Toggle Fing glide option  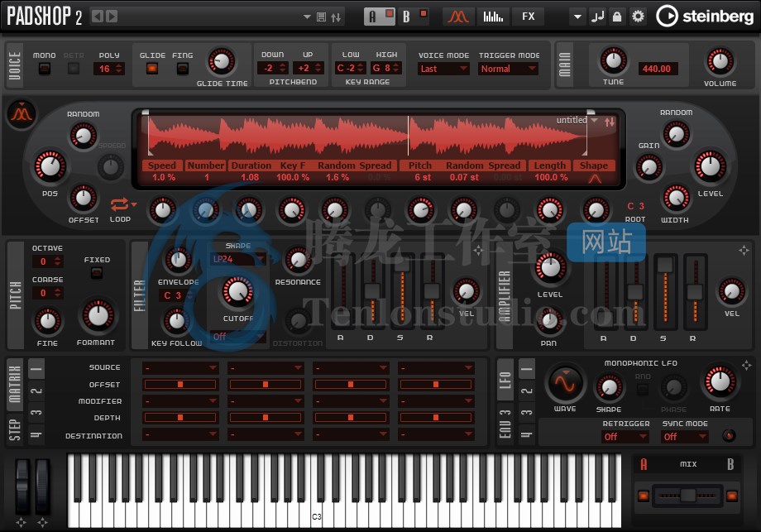coord(183,69)
